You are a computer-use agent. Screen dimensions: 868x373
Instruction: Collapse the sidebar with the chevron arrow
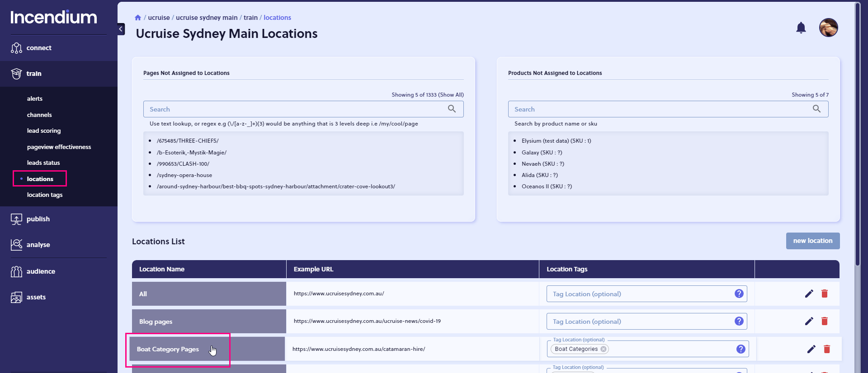click(x=121, y=29)
